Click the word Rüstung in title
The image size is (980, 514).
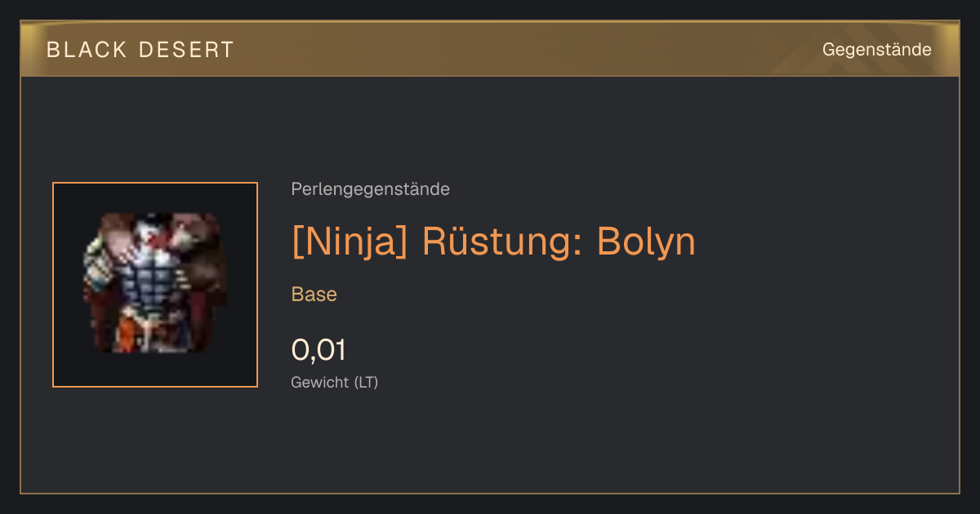pyautogui.click(x=502, y=241)
